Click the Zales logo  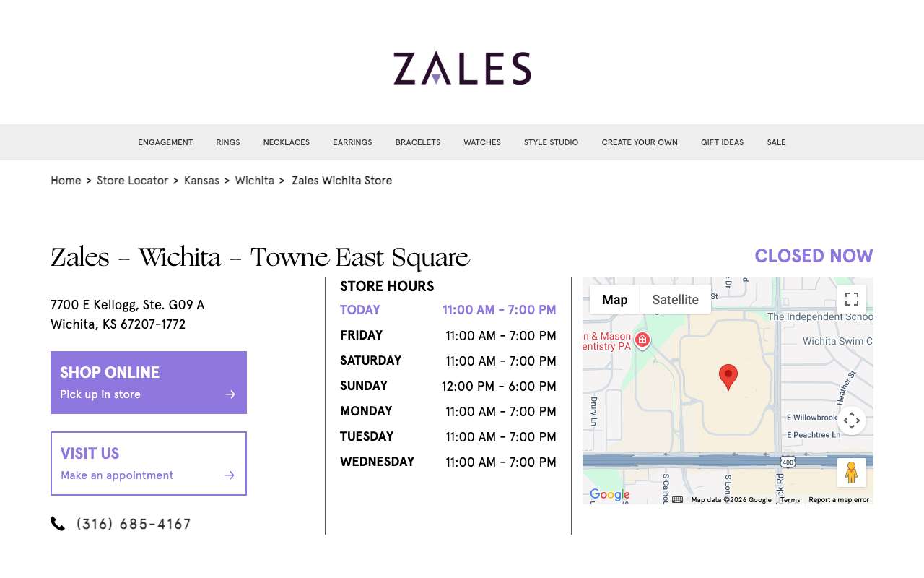coord(462,68)
